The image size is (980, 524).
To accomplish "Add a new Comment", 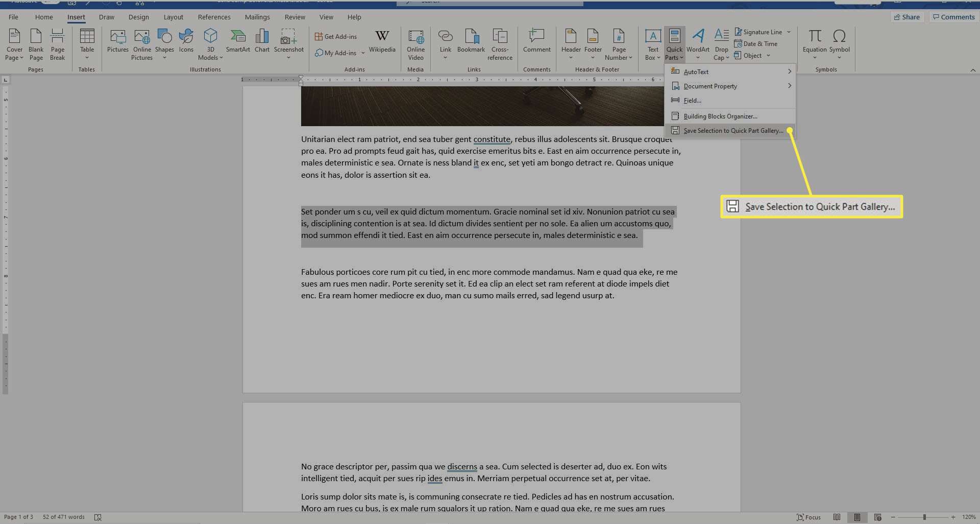I will click(x=536, y=41).
